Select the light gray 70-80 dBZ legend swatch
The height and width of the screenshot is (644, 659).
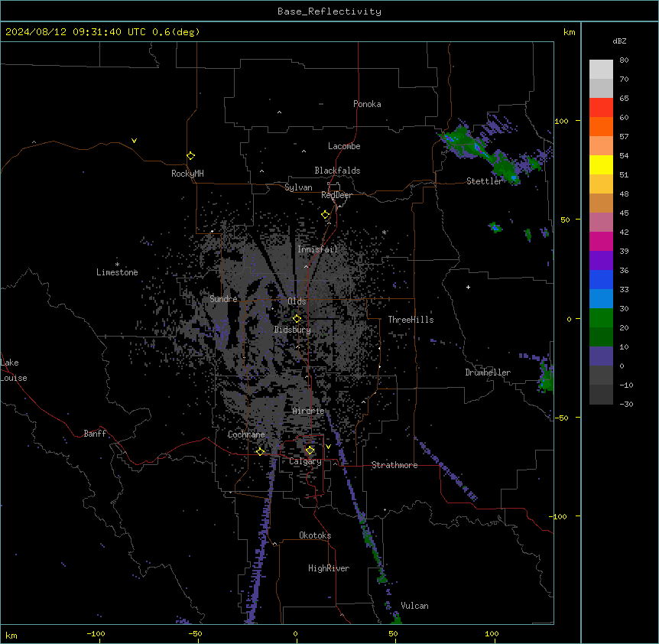pyautogui.click(x=601, y=70)
